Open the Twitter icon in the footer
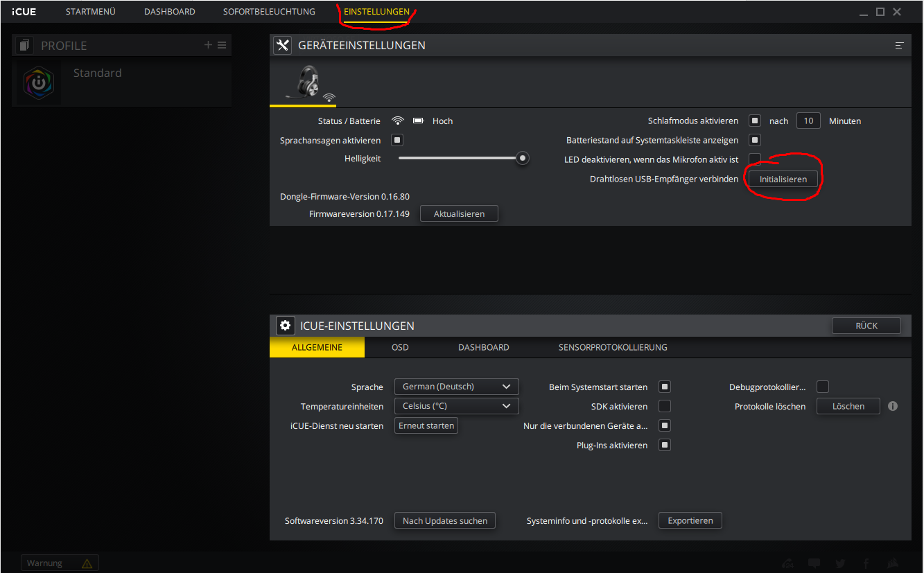Viewport: 924px width, 573px height. click(x=840, y=563)
